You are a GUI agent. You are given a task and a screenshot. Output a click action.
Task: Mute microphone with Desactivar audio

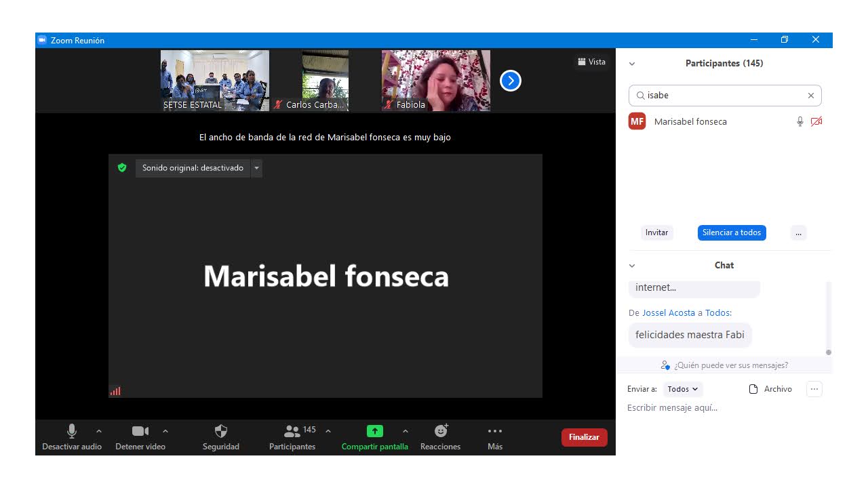coord(72,431)
